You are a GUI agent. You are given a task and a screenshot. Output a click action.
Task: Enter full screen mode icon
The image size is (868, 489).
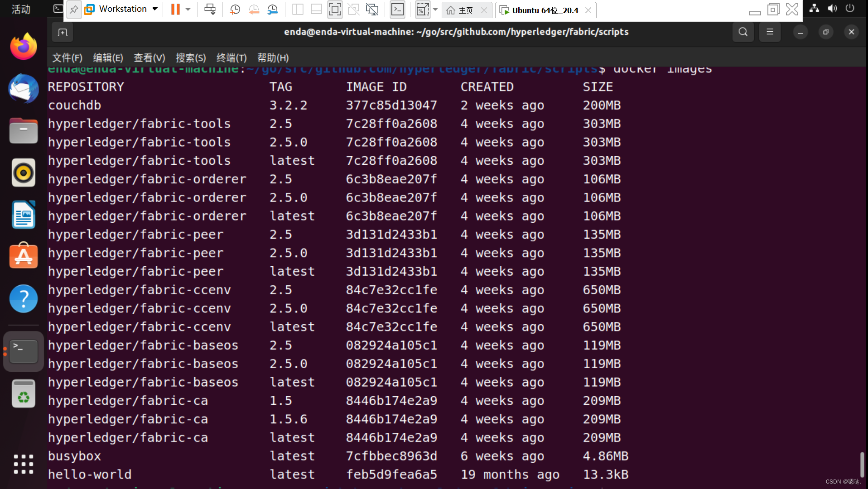tap(335, 9)
